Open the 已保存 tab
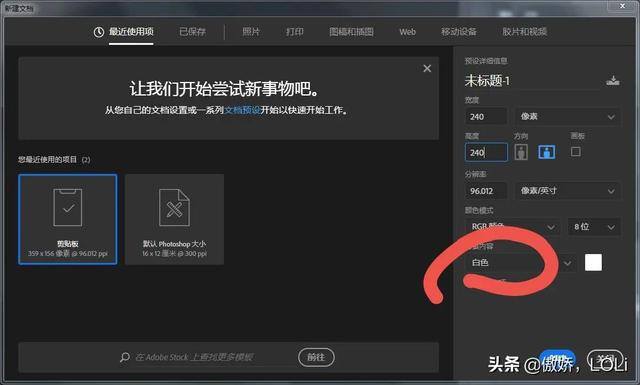 pyautogui.click(x=192, y=32)
